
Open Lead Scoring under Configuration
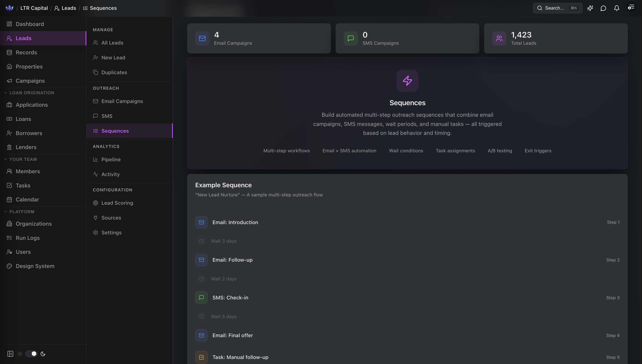coord(117,203)
